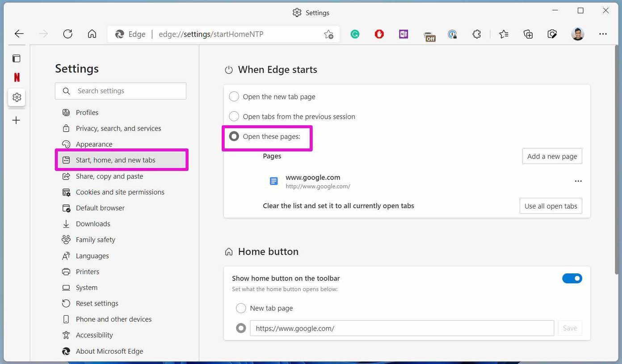Open the Extensions puzzle icon

click(x=477, y=34)
